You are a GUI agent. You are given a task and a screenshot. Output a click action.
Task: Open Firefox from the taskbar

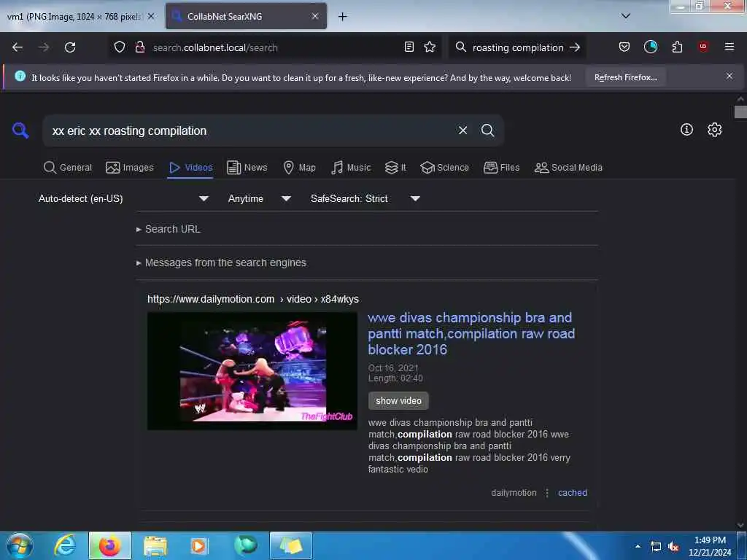[110, 545]
